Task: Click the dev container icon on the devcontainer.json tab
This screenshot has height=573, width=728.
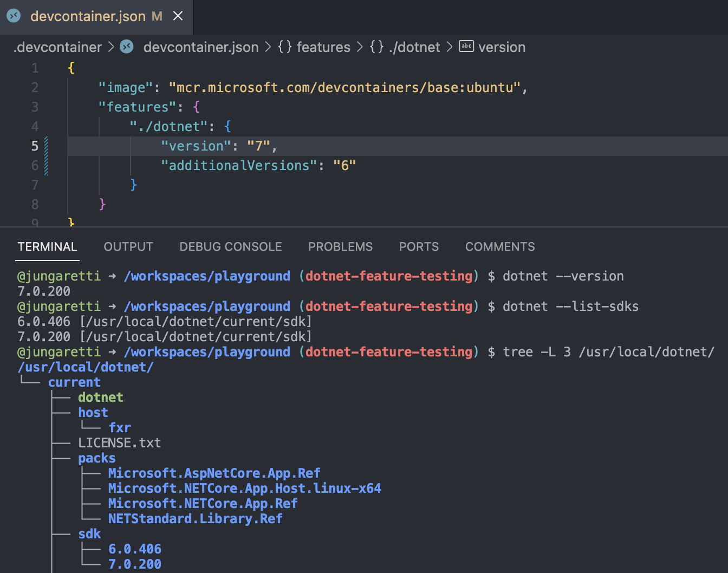Action: coord(13,16)
